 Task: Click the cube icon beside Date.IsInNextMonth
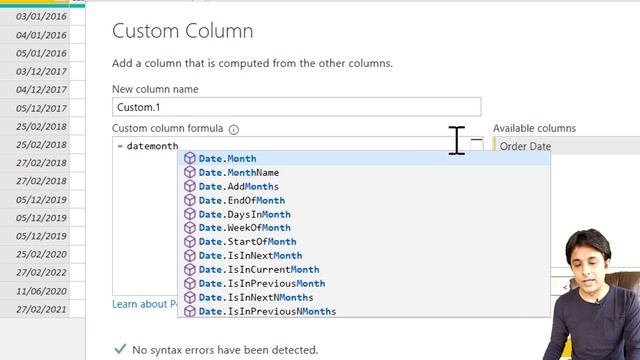(190, 256)
